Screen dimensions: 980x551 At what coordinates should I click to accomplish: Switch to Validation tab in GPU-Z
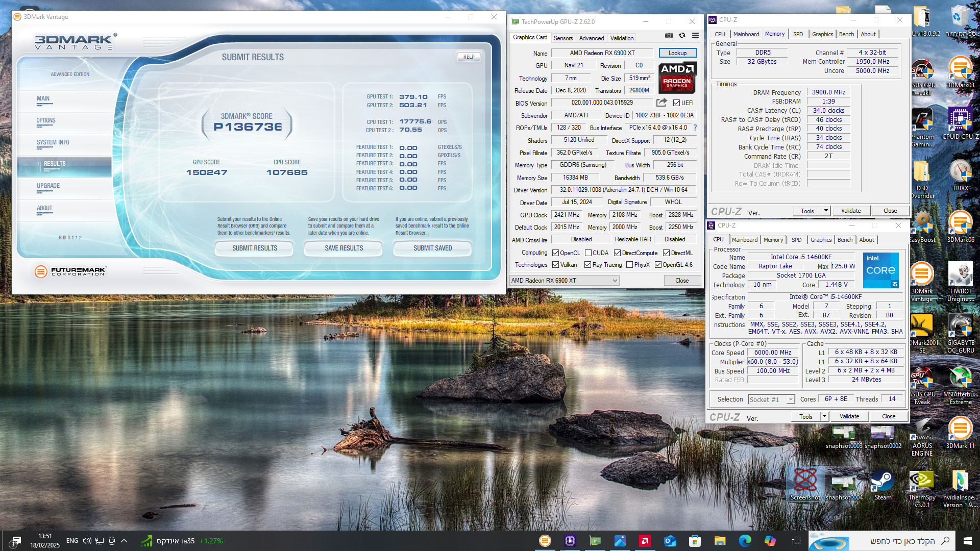[x=622, y=38]
